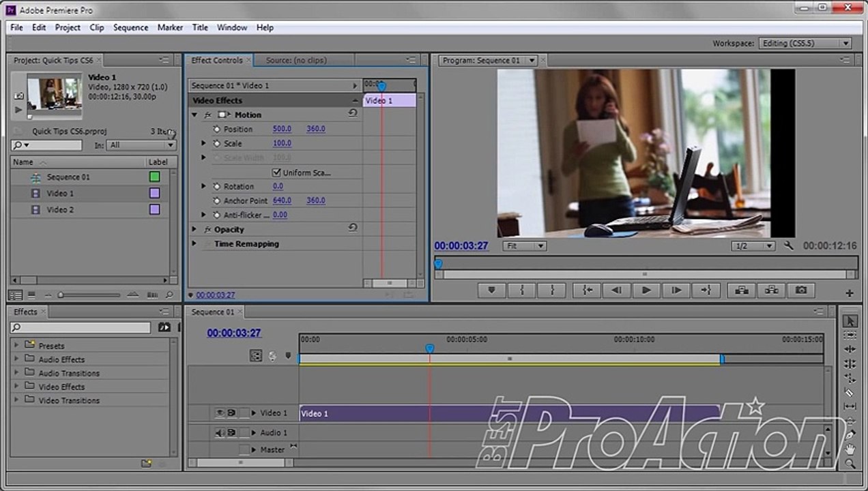Toggle Audio 1 sync lock
868x491 pixels.
231,433
